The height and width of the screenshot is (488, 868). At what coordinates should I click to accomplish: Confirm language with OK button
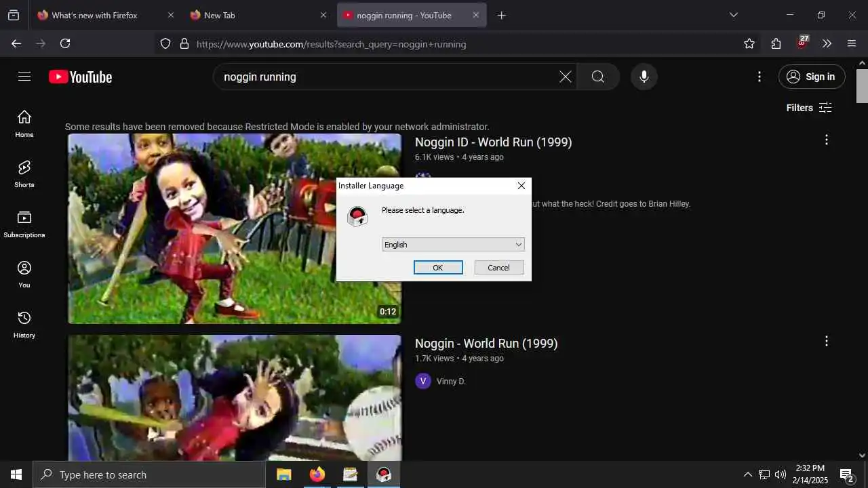(x=438, y=268)
